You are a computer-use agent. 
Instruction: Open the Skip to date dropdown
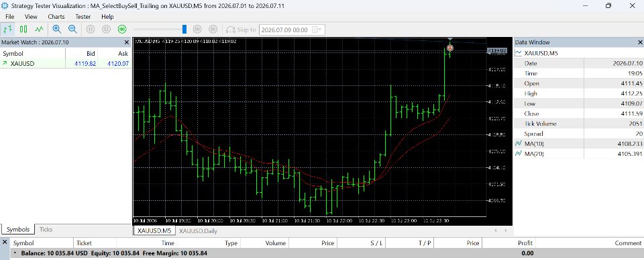(317, 30)
